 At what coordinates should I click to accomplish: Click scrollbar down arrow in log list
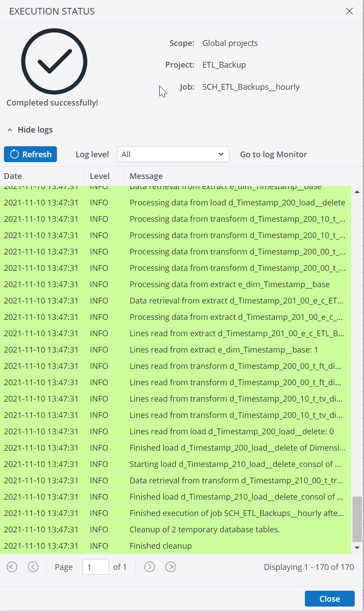[357, 548]
